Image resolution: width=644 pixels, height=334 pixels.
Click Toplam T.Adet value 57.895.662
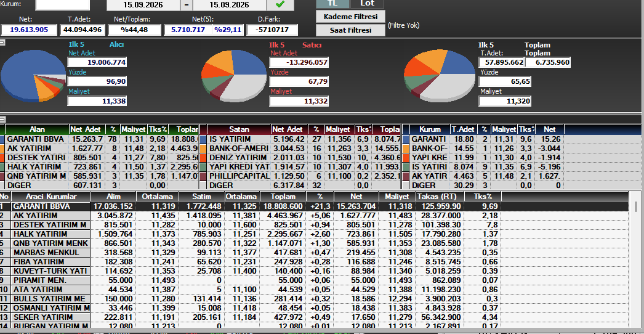502,62
